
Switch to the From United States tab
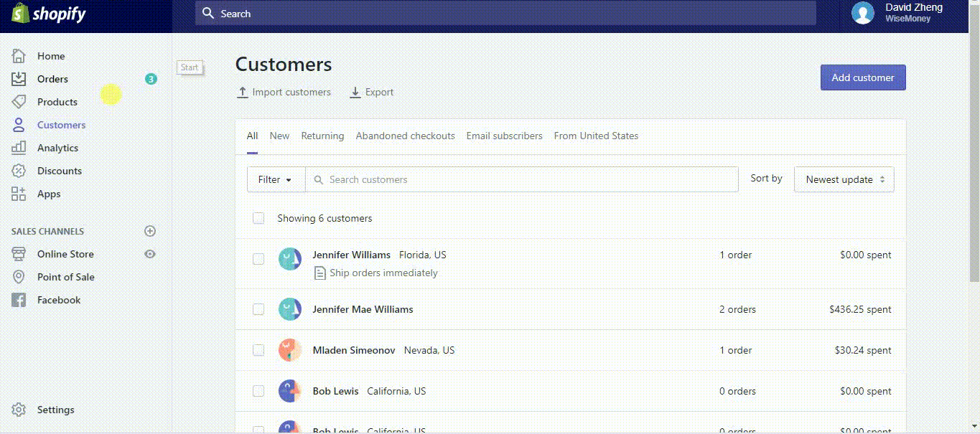click(x=596, y=136)
